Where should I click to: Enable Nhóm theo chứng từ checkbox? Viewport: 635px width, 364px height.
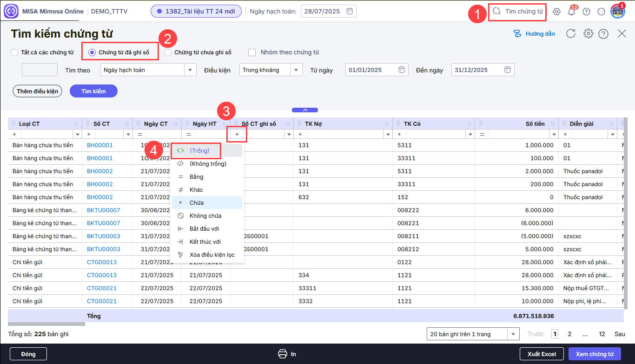point(252,52)
